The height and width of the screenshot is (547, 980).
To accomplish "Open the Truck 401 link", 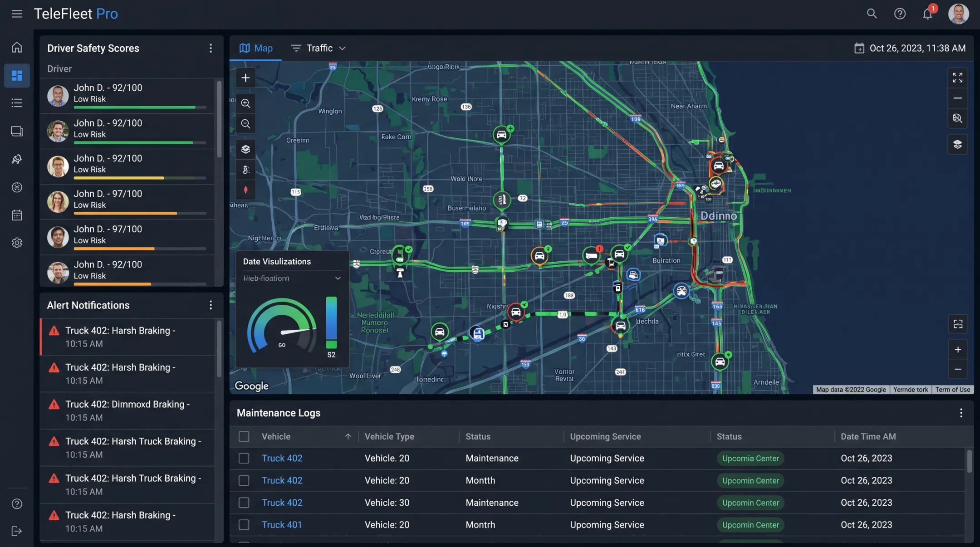I will point(282,525).
